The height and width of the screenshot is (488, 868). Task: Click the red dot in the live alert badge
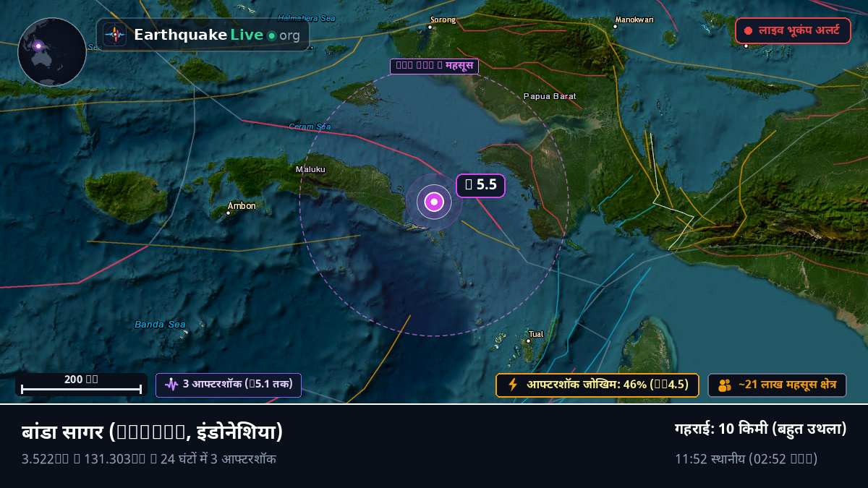(x=749, y=31)
